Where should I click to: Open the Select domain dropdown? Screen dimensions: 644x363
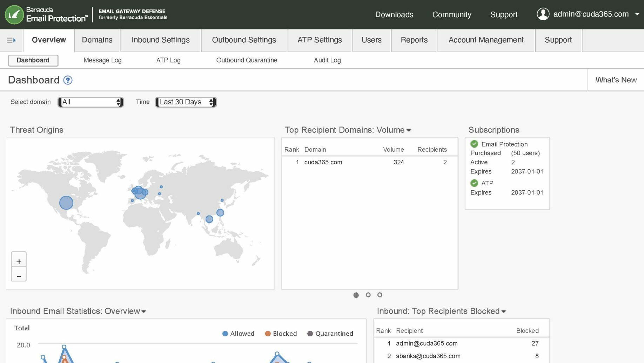(x=91, y=102)
